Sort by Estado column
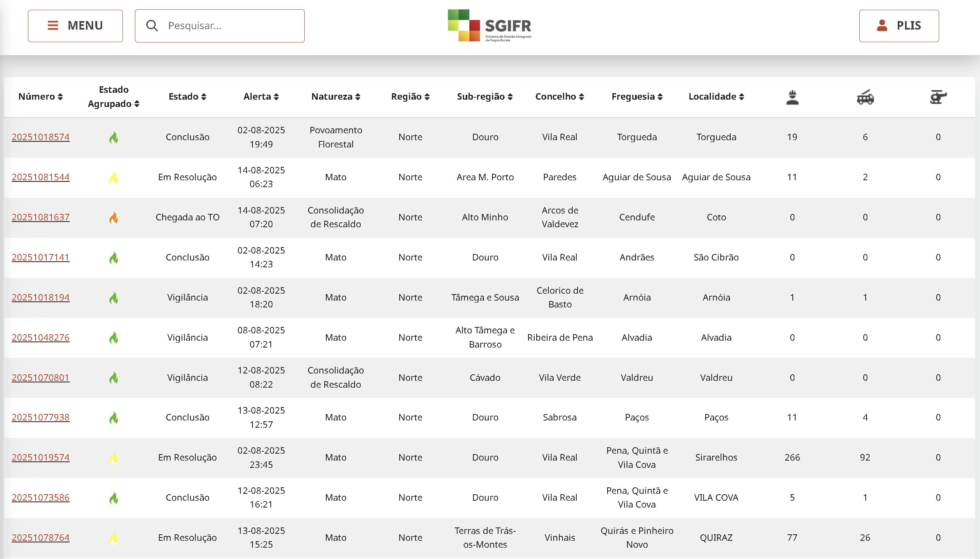Viewport: 980px width, 559px height. point(187,97)
